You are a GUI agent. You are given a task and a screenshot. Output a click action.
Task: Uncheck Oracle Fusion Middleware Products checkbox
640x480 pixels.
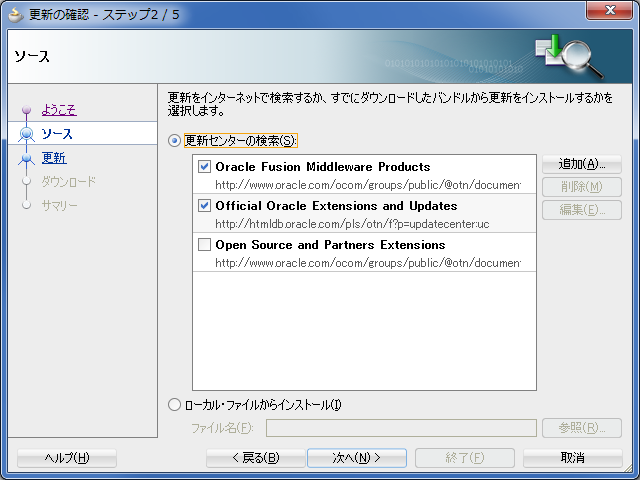pos(204,167)
